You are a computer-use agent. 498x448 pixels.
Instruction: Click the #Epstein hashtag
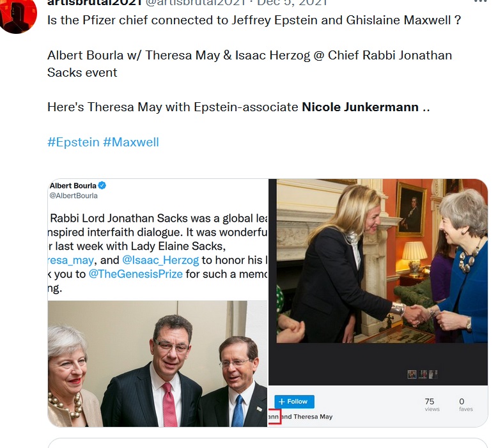(74, 142)
